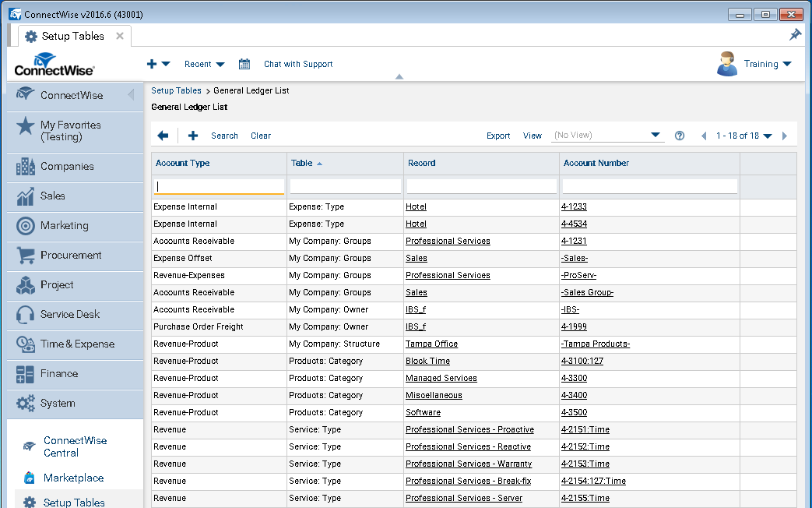This screenshot has height=508, width=812.
Task: Click the System gears icon
Action: pyautogui.click(x=25, y=404)
